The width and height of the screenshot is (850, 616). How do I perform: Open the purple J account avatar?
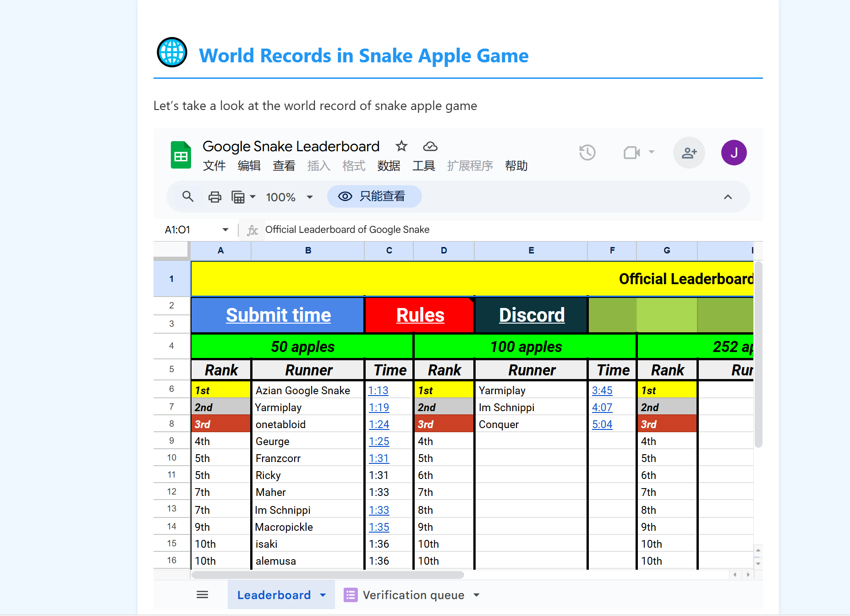[734, 153]
